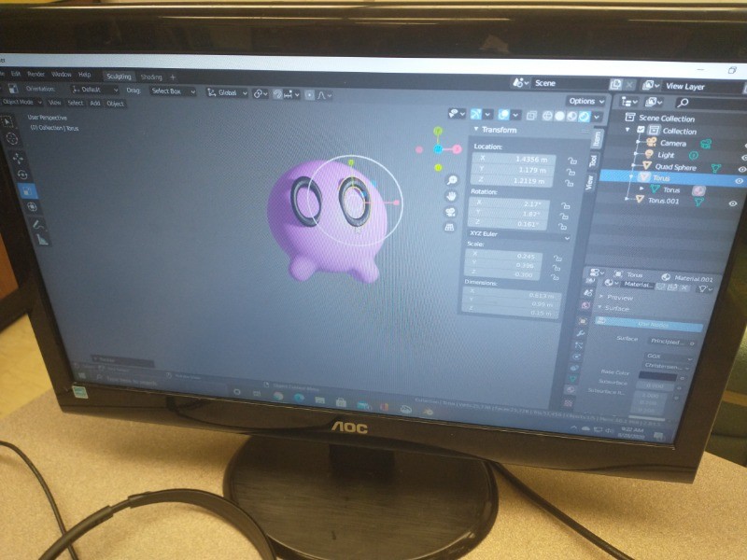Click the Use Nodes button
747x560 pixels.
[x=648, y=324]
